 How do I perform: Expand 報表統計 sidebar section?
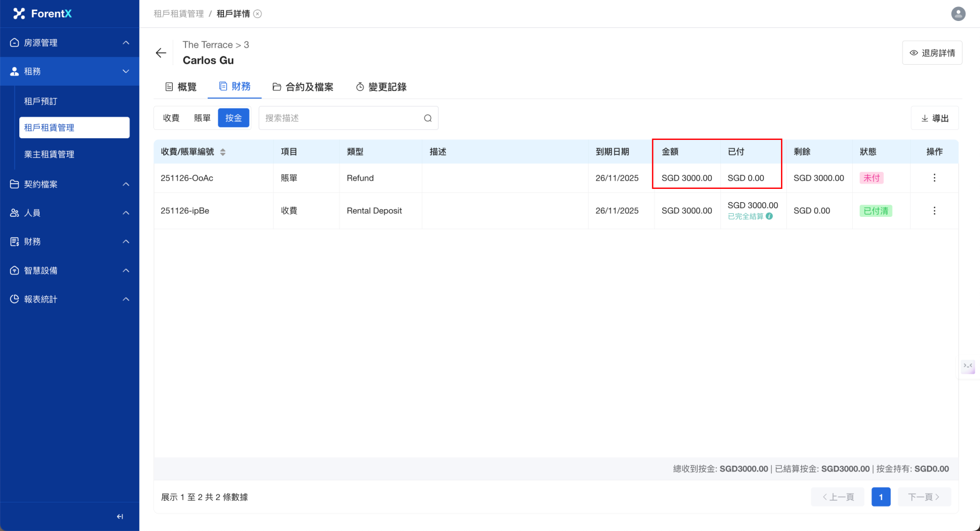tap(69, 299)
